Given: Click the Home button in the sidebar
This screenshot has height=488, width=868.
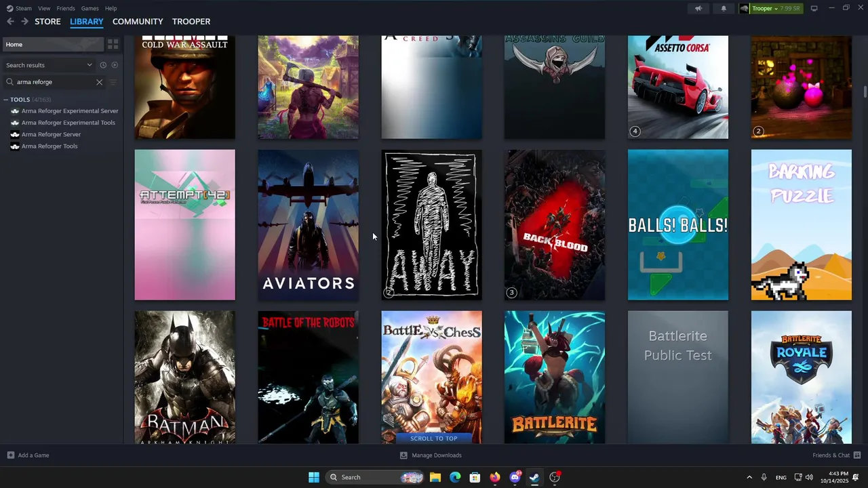Looking at the screenshot, I should [53, 44].
